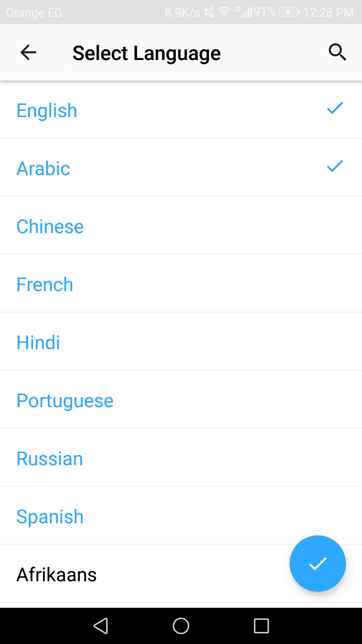Tap Russian language entry
Viewport: 362px width, 644px height.
(50, 459)
